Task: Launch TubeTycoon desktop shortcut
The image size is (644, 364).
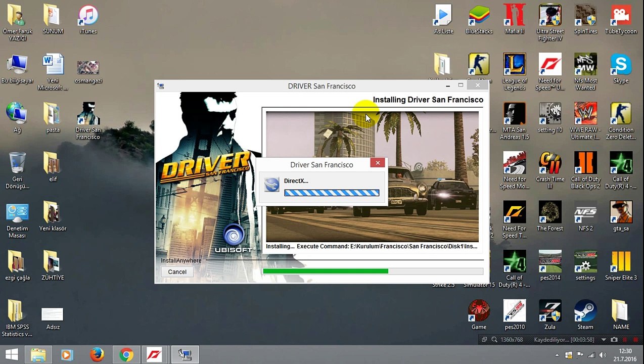Action: point(621,20)
